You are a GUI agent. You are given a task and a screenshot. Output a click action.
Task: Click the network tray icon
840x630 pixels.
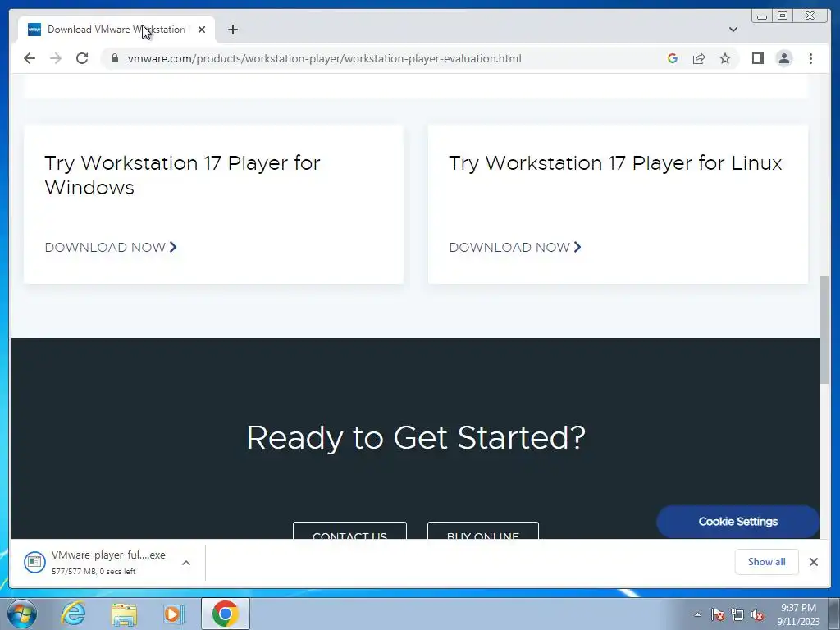pos(737,614)
